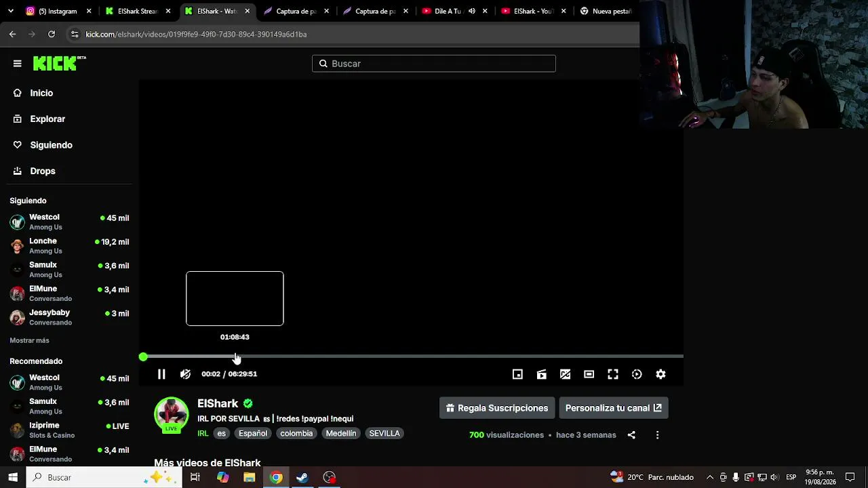Switch to the ElShark Stream tab
Viewport: 868px width, 488px height.
point(138,11)
